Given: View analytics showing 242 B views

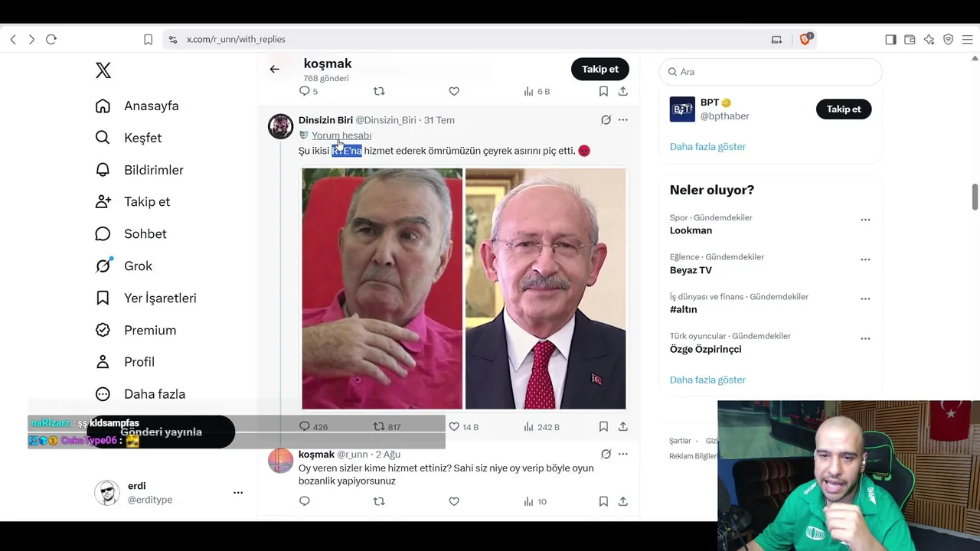Looking at the screenshot, I should (x=541, y=427).
